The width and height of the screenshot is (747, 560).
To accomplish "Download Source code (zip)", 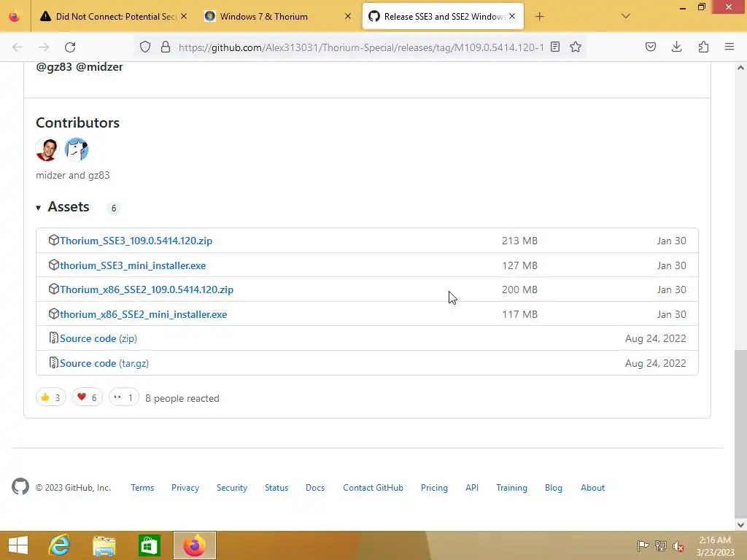I will (98, 338).
